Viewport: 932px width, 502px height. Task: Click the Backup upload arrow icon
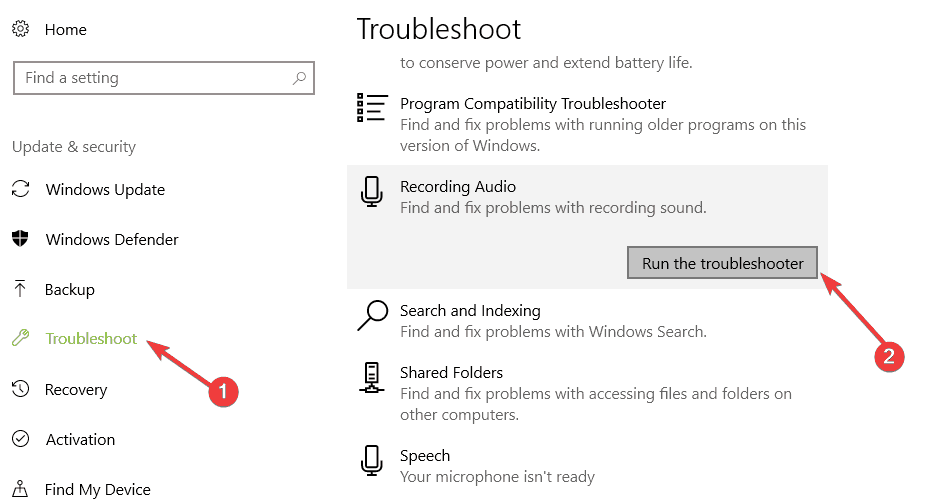[20, 289]
